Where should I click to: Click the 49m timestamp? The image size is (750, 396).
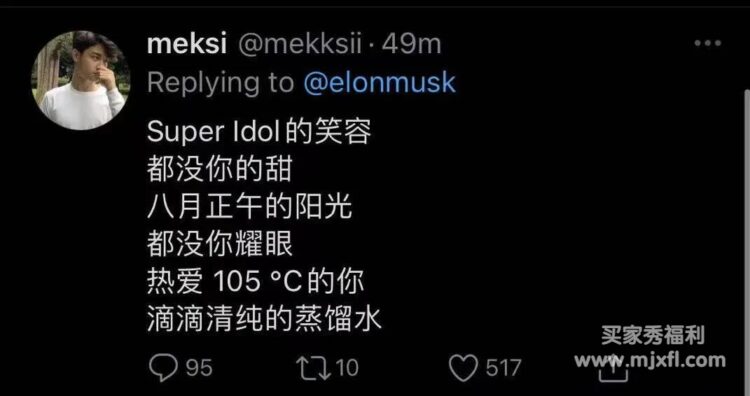click(411, 44)
